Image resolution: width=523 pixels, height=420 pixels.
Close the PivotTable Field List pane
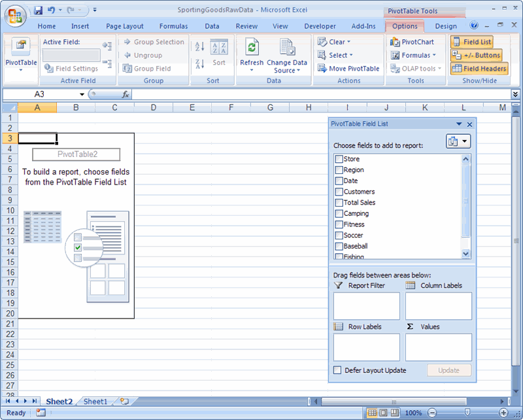point(469,124)
